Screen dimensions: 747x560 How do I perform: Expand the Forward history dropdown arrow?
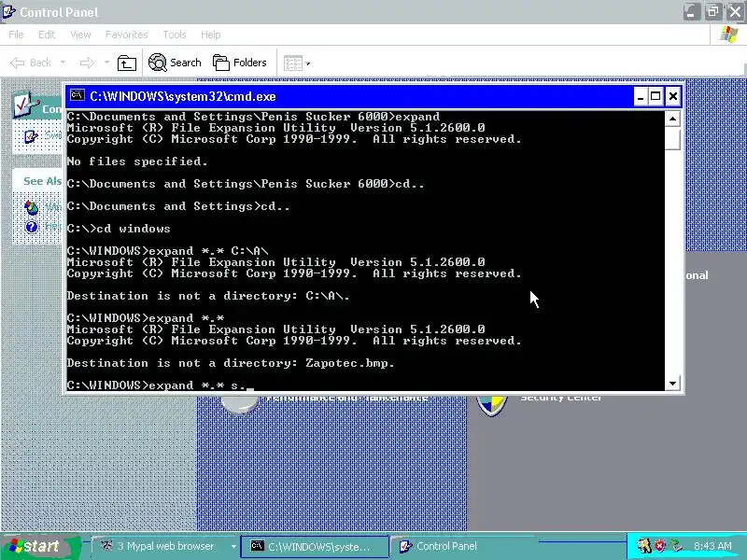[106, 63]
